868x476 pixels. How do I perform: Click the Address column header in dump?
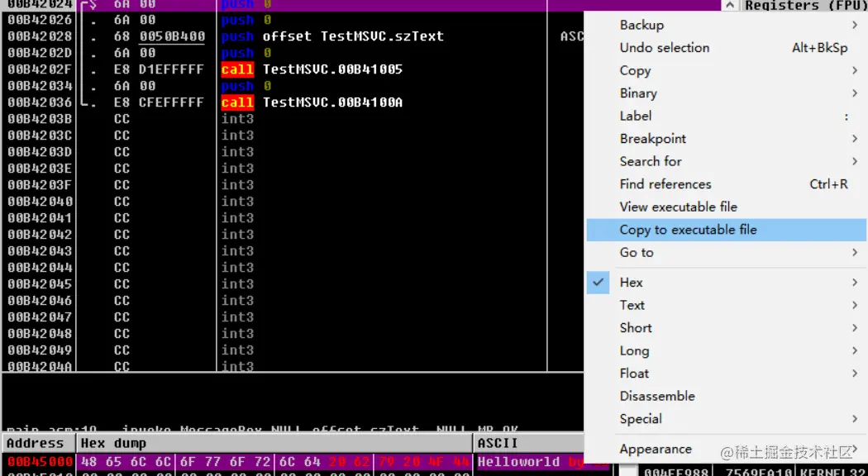coord(38,443)
